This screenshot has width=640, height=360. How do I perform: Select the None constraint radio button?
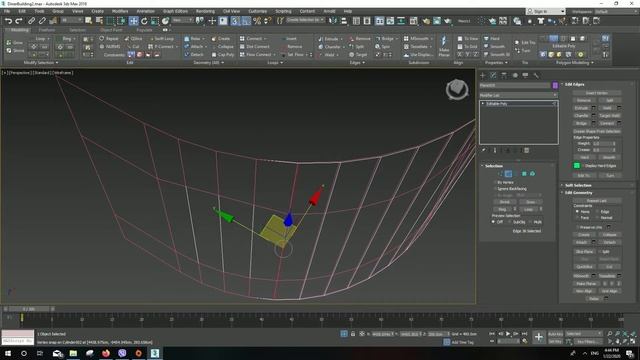pyautogui.click(x=577, y=212)
